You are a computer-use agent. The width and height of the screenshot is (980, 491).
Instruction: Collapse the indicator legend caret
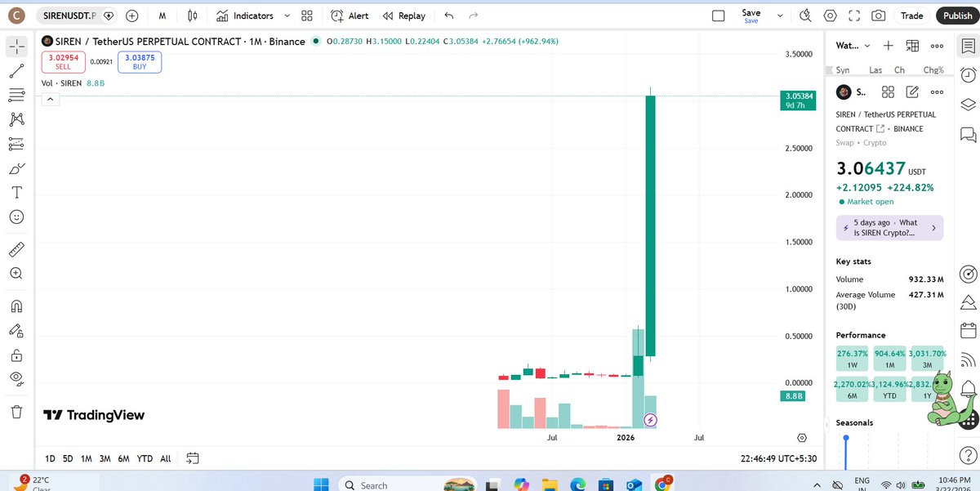tap(50, 99)
